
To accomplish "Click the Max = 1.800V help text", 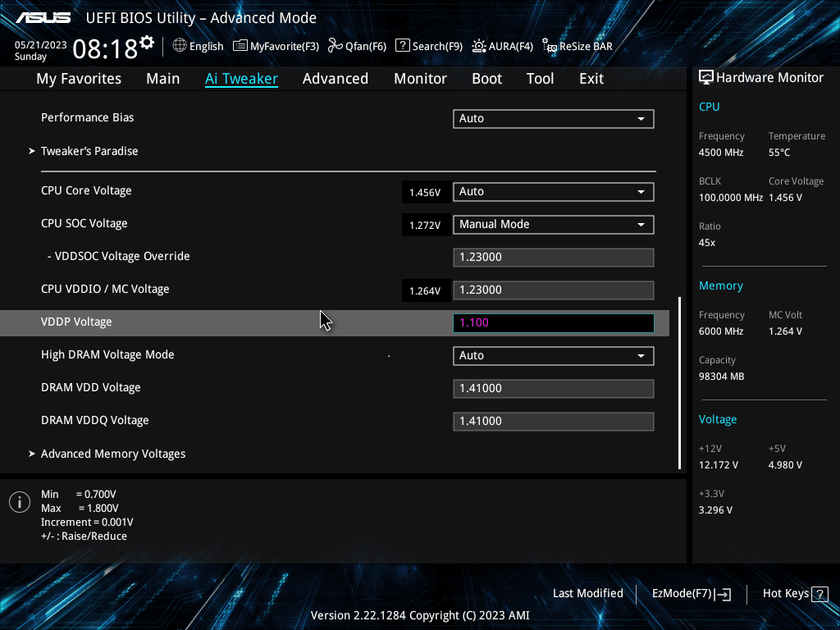I will tap(80, 509).
